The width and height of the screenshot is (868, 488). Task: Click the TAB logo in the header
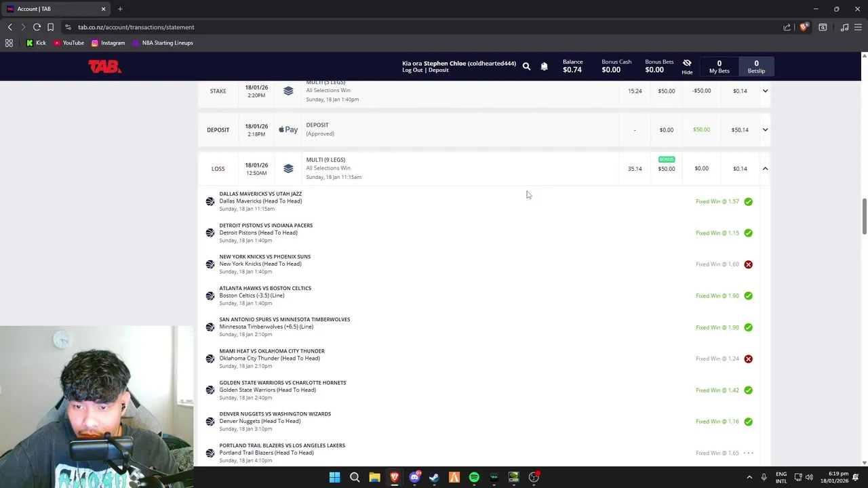click(104, 66)
